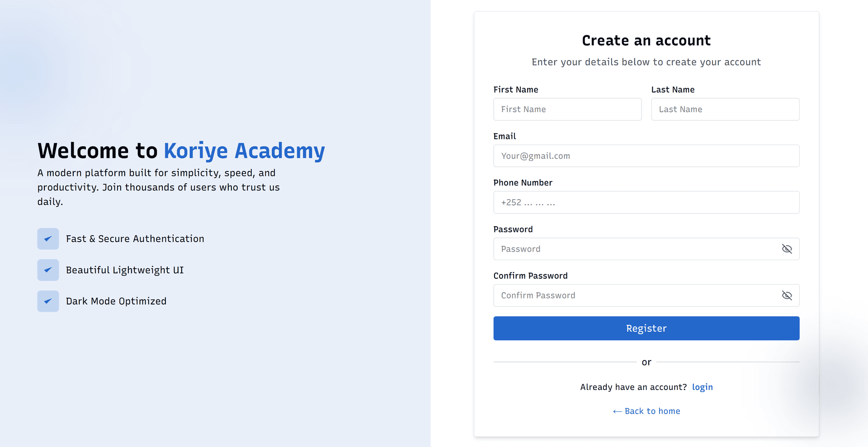Click the Dark Mode Optimized checkmark icon
This screenshot has height=447, width=868.
pos(48,301)
